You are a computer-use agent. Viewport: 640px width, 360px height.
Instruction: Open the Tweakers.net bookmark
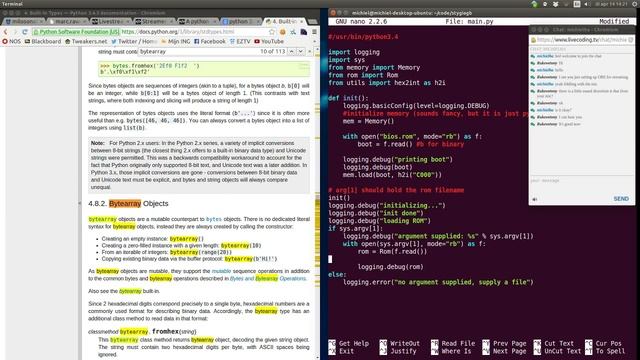coord(86,41)
